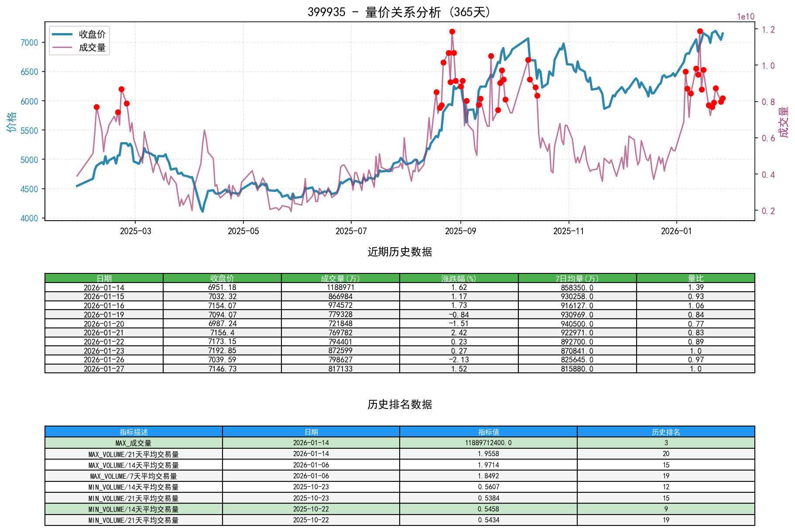The image size is (795, 532).
Task: Click the highest red volume spike marker
Action: 452,31
